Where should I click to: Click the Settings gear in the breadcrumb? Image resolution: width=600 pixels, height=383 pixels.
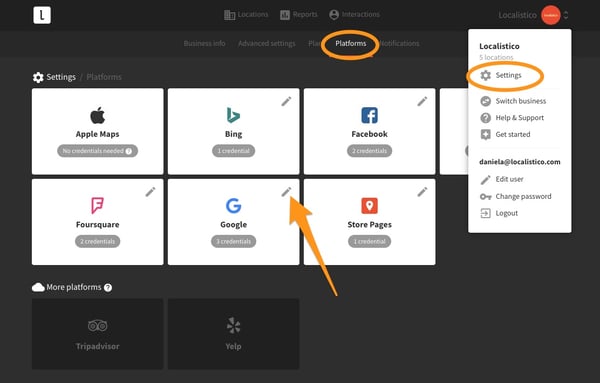tap(38, 77)
